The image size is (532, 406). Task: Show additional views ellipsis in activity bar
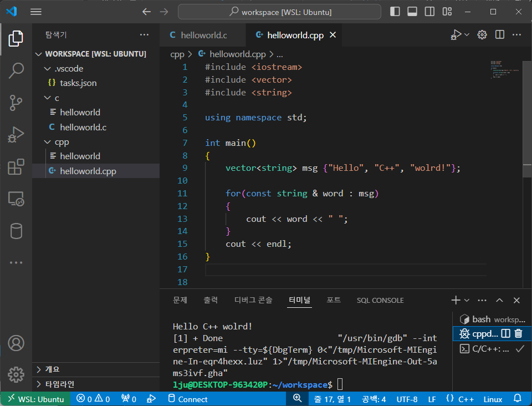click(16, 263)
